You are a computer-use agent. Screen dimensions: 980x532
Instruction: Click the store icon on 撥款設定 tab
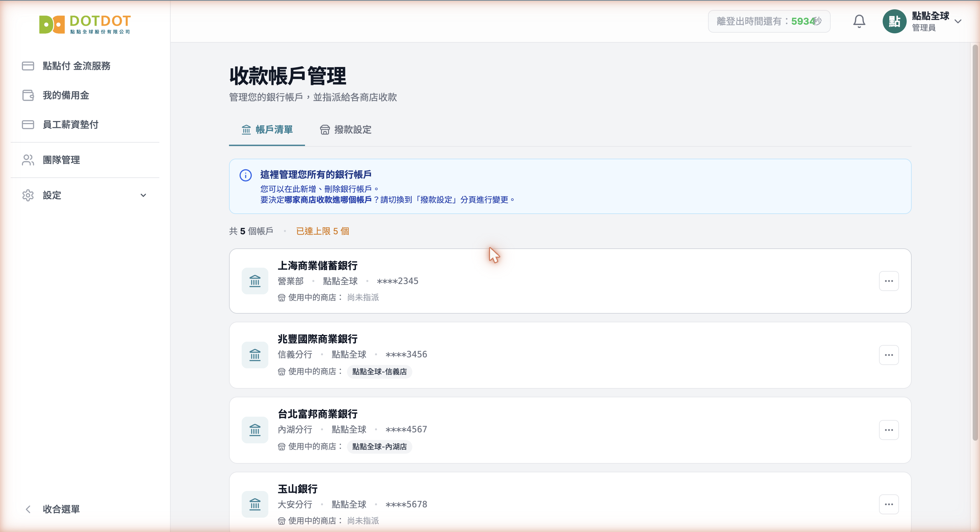click(x=325, y=130)
